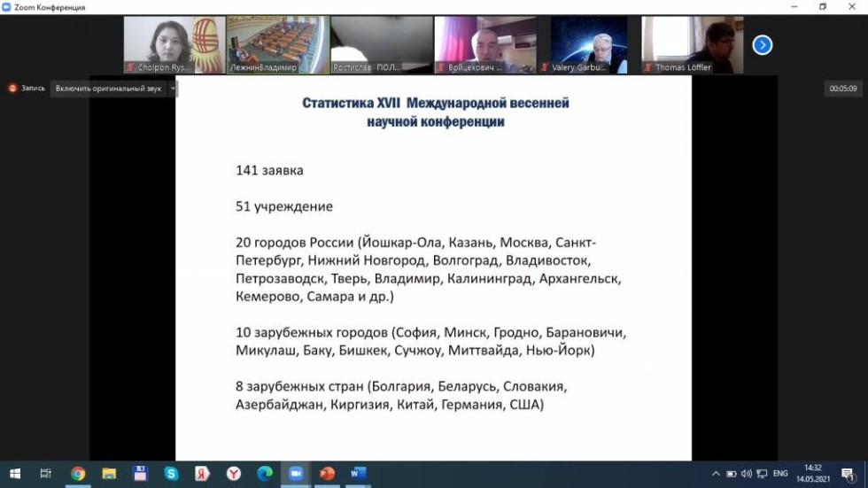868x488 pixels.
Task: Open Microsoft Edge from the taskbar
Action: 264,474
